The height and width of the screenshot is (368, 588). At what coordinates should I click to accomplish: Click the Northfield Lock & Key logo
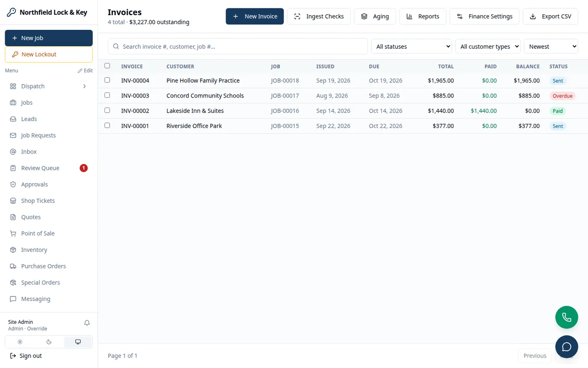point(12,12)
